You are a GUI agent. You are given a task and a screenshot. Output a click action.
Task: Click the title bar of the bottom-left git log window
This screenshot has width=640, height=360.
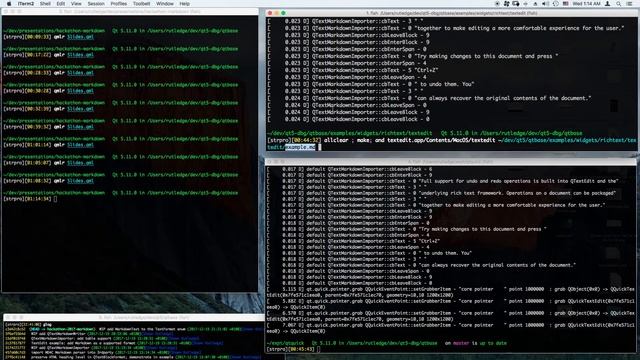(134, 317)
